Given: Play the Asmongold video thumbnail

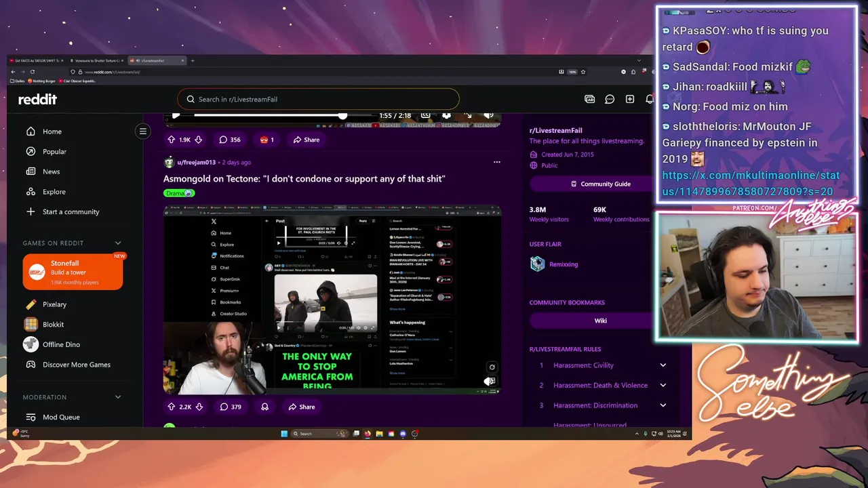Looking at the screenshot, I should [332, 299].
